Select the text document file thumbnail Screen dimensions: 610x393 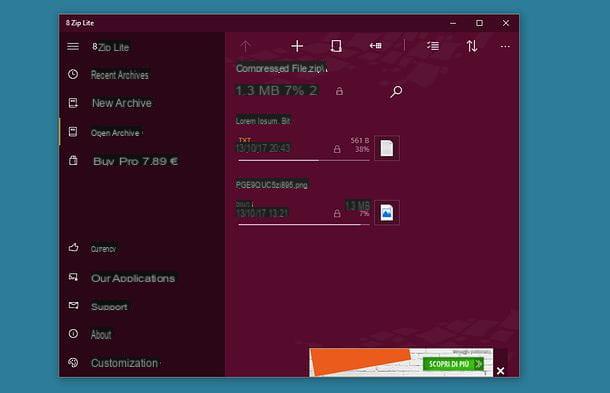pyautogui.click(x=387, y=148)
